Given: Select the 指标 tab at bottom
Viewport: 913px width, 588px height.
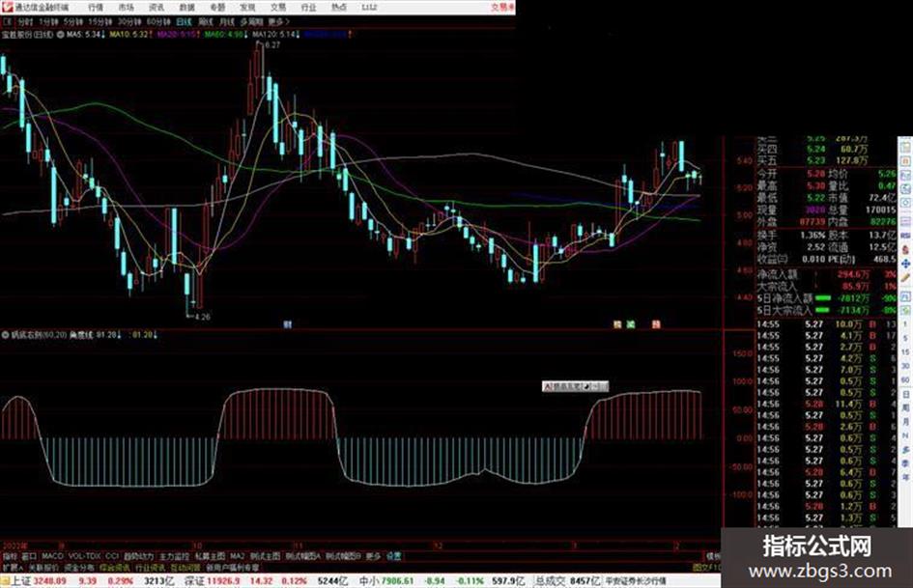Looking at the screenshot, I should point(9,556).
